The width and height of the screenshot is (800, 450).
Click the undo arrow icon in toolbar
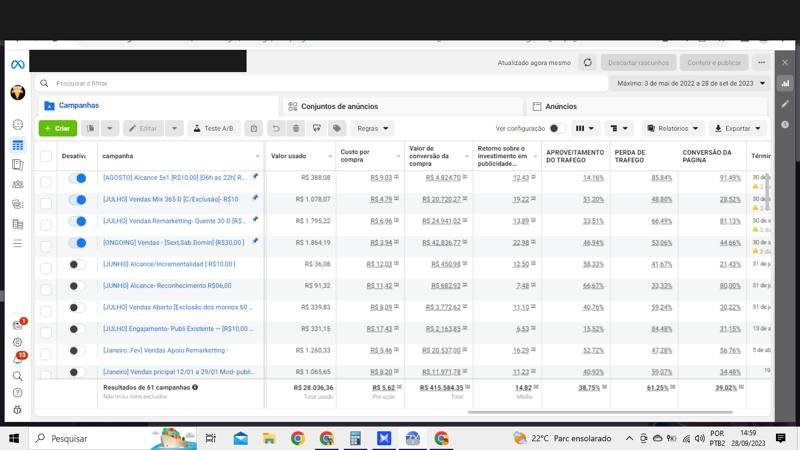[x=276, y=129]
